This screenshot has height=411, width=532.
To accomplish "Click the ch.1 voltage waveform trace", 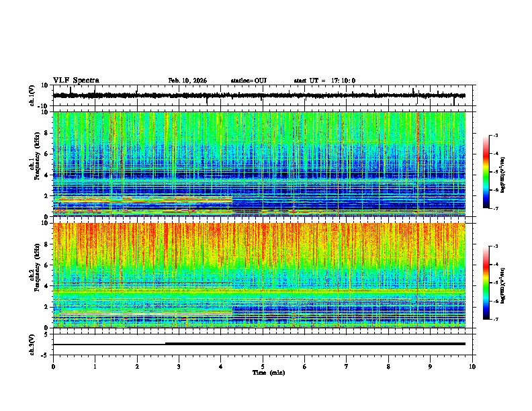I will point(259,95).
